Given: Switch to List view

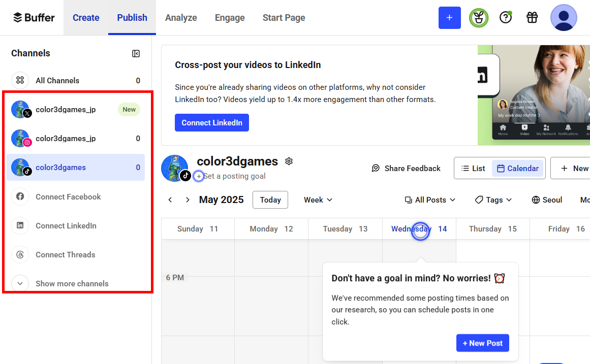Looking at the screenshot, I should (x=473, y=169).
